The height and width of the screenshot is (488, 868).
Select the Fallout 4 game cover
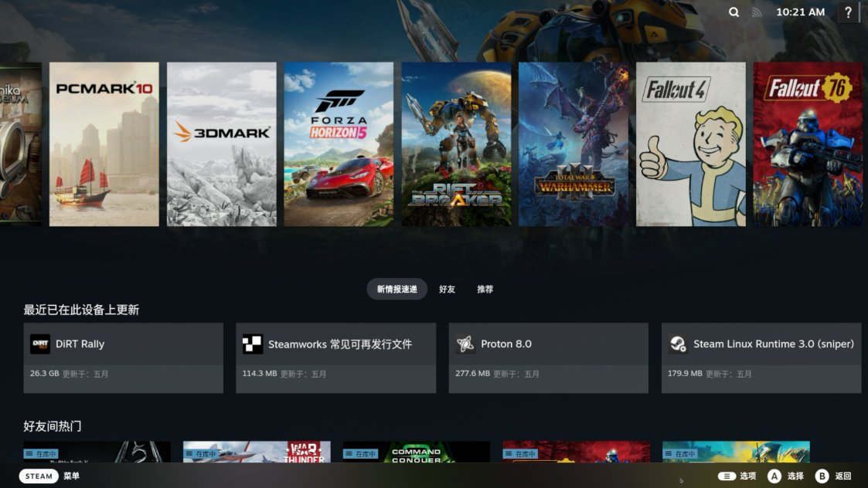(690, 144)
